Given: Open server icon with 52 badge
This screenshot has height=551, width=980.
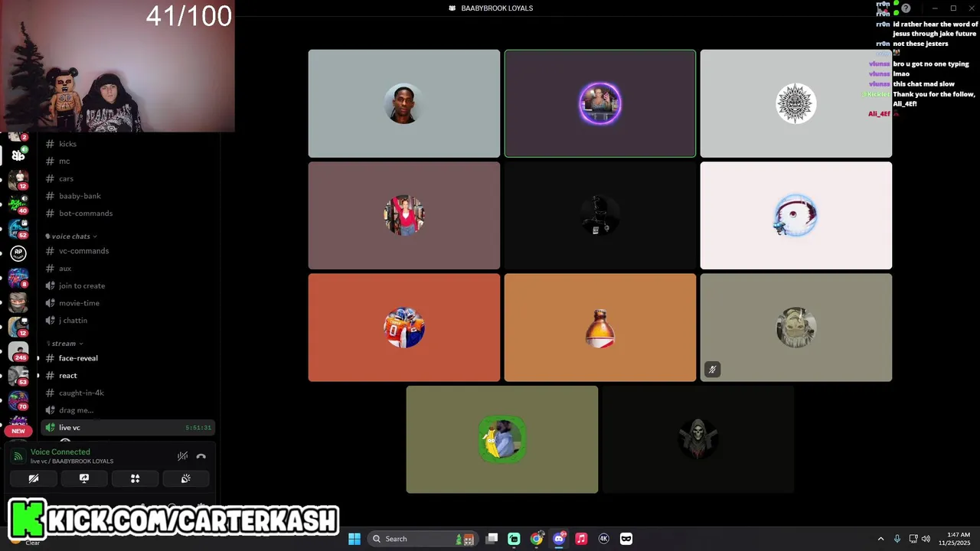Looking at the screenshot, I should [18, 229].
